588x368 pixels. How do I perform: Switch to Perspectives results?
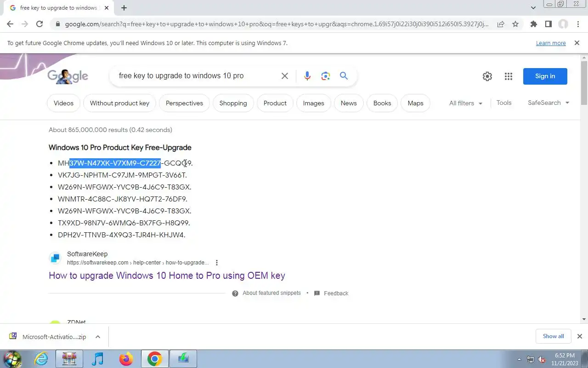click(184, 103)
